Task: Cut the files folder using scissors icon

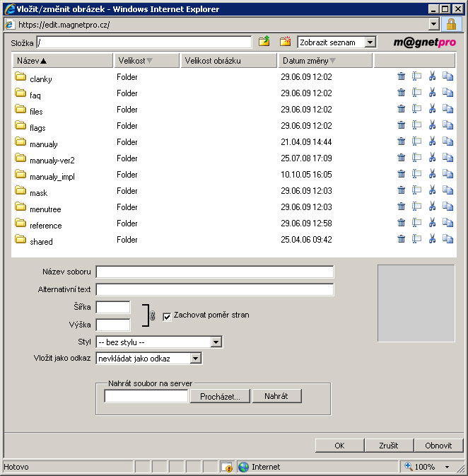Action: click(x=432, y=110)
